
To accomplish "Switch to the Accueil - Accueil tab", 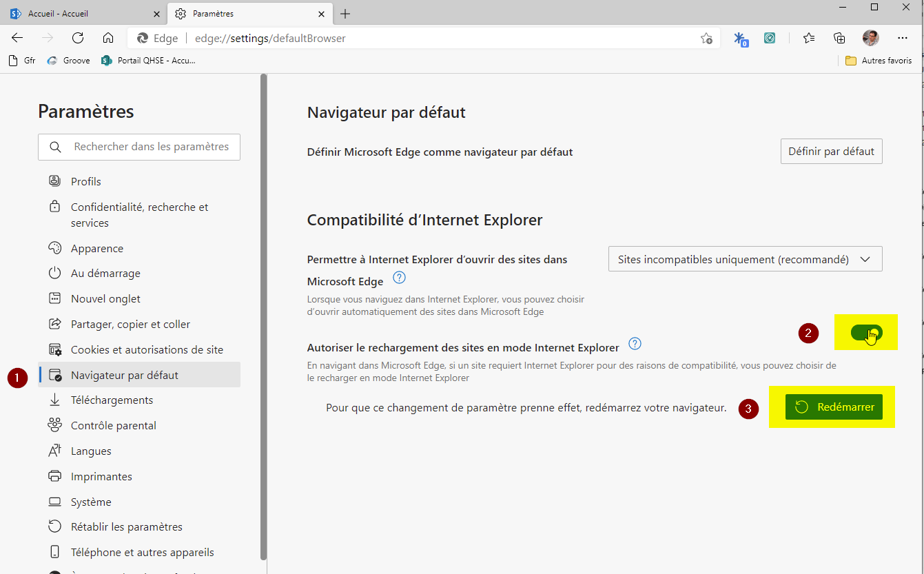I will [x=84, y=14].
